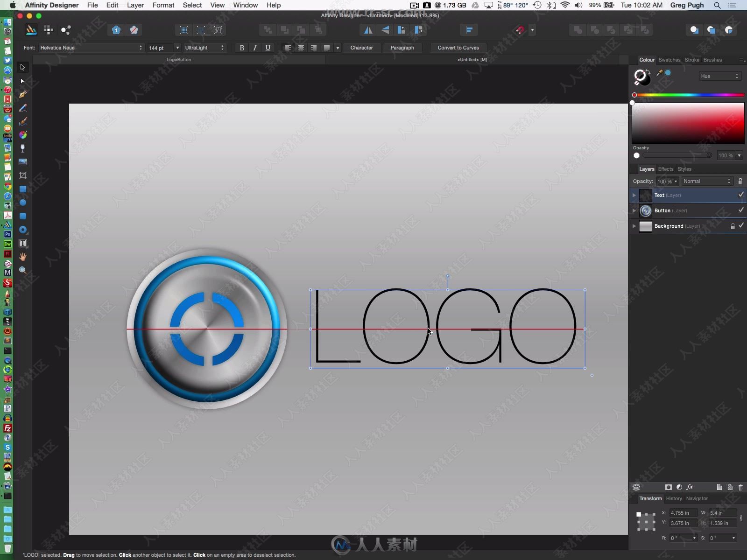The height and width of the screenshot is (560, 747).
Task: Open the Hue colour mode dropdown
Action: coord(719,76)
